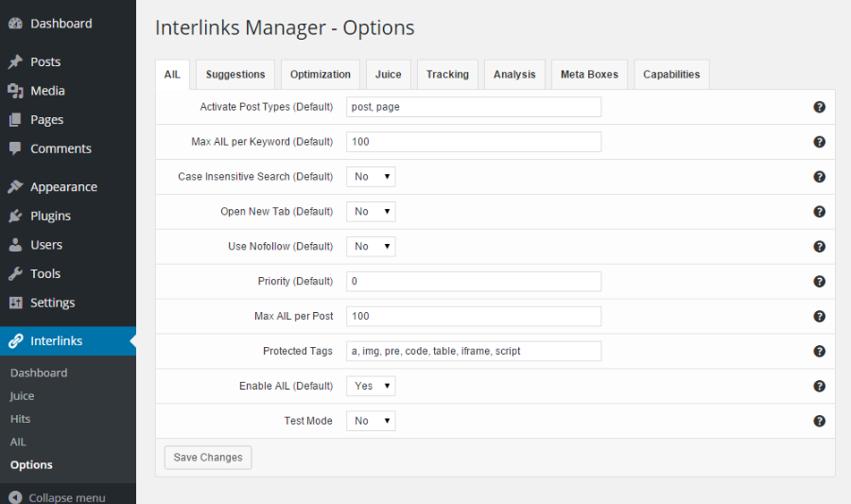Click the Posts pushpin icon
This screenshot has height=504, width=851.
[x=15, y=61]
